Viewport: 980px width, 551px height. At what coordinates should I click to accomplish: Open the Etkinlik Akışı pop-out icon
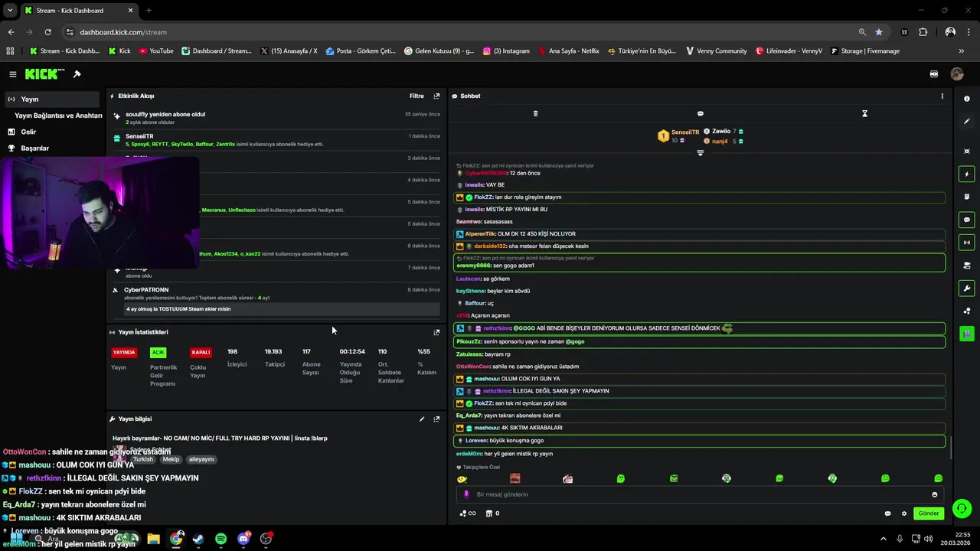[436, 96]
